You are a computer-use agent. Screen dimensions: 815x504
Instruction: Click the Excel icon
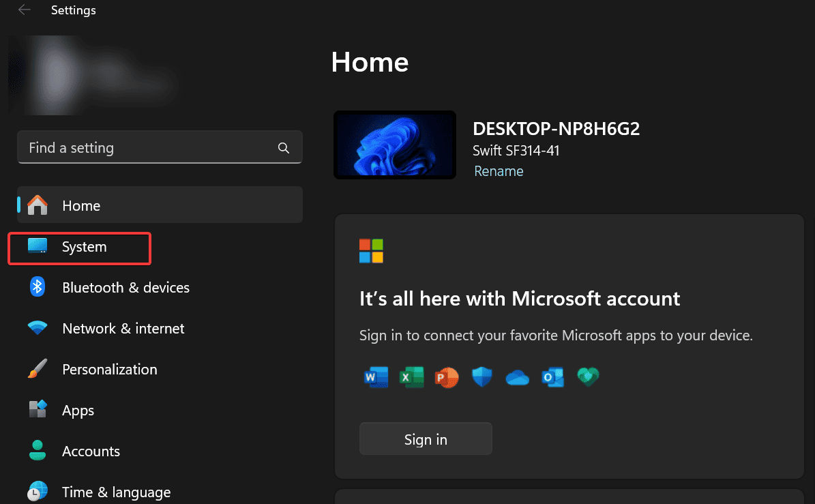411,376
